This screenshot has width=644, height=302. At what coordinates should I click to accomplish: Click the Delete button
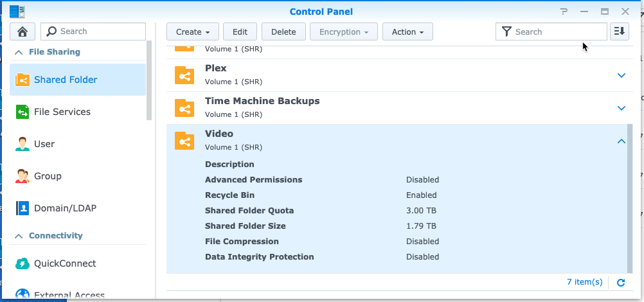point(283,31)
